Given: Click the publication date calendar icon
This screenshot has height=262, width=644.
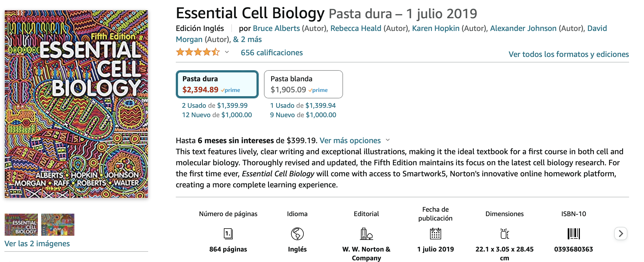Looking at the screenshot, I should coord(435,234).
